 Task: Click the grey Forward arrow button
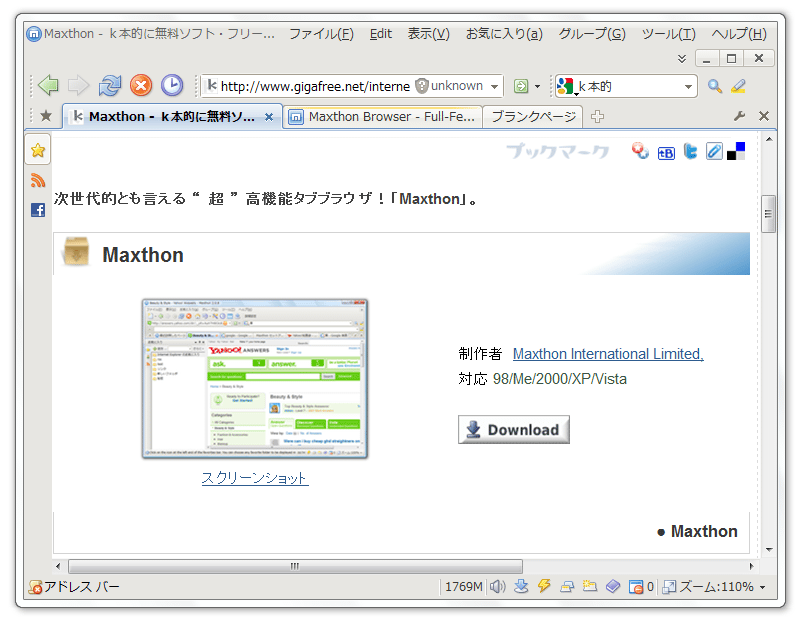(78, 85)
